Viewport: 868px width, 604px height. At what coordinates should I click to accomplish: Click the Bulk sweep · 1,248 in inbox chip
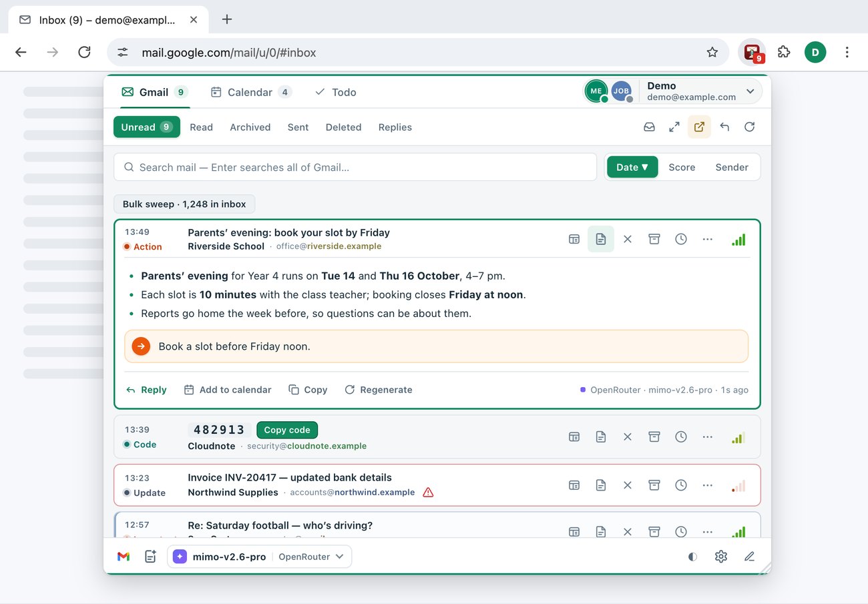(x=184, y=204)
